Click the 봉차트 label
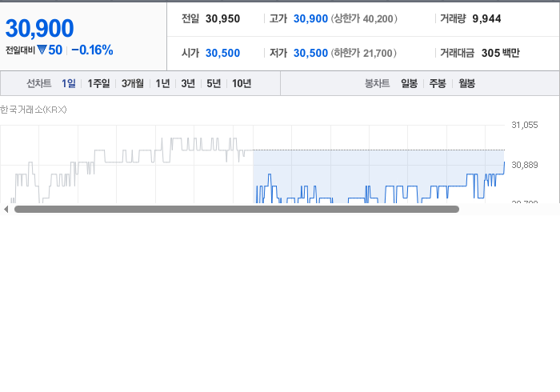This screenshot has height=392, width=560. (377, 83)
